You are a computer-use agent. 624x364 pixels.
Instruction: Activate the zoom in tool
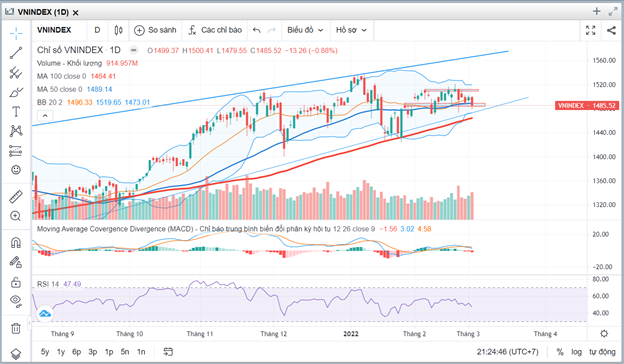pos(16,216)
